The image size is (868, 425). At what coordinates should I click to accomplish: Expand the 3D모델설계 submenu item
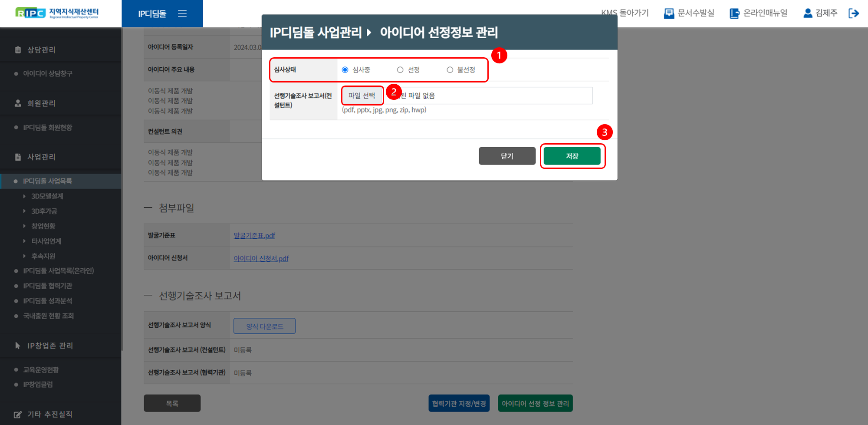click(x=47, y=196)
